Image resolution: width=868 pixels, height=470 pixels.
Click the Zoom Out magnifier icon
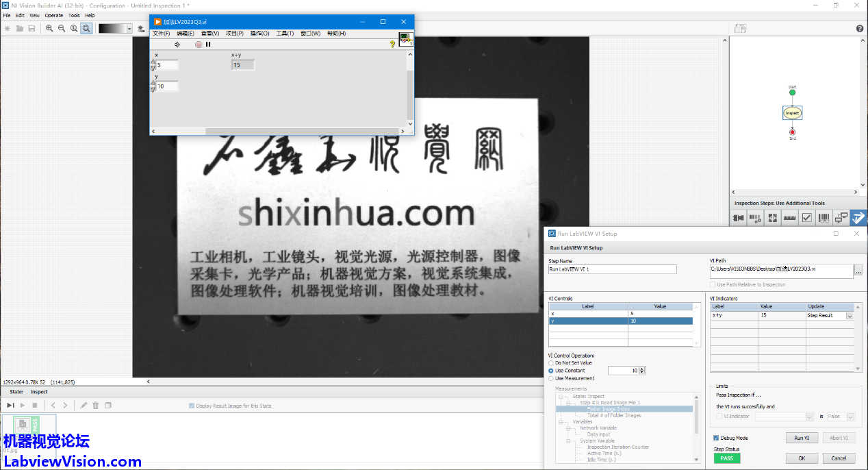(x=62, y=28)
